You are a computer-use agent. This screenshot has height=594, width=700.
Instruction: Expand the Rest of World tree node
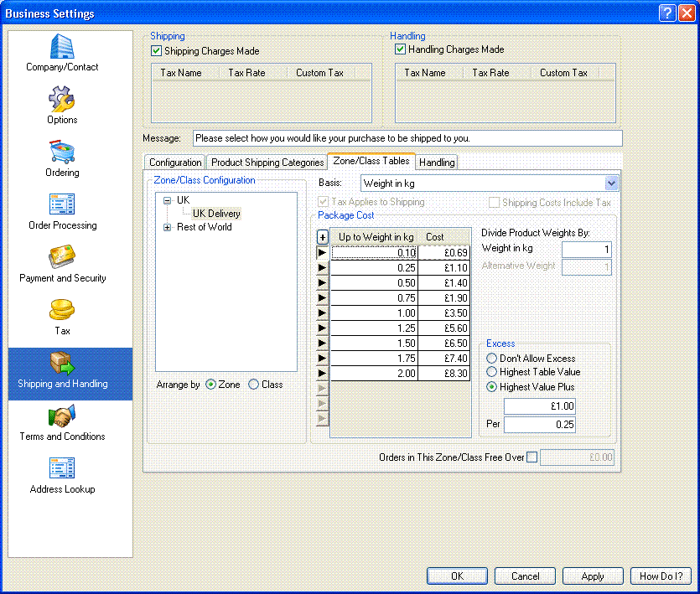(x=168, y=227)
